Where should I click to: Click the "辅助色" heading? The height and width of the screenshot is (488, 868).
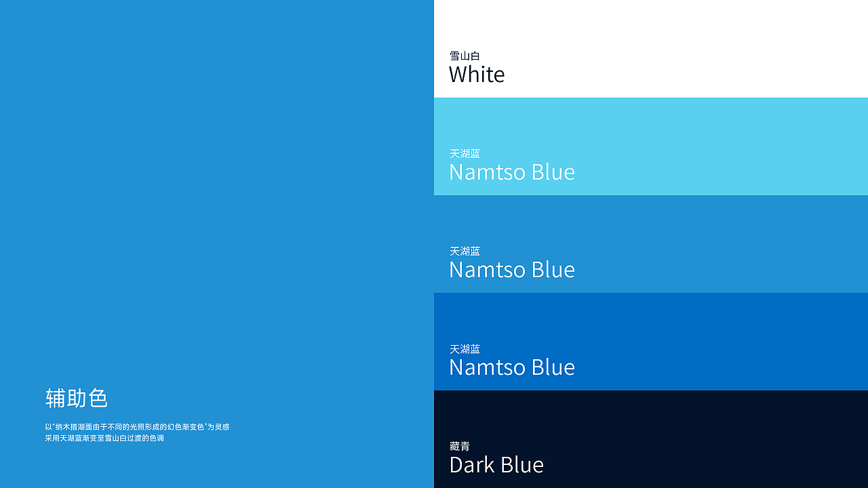pos(77,398)
